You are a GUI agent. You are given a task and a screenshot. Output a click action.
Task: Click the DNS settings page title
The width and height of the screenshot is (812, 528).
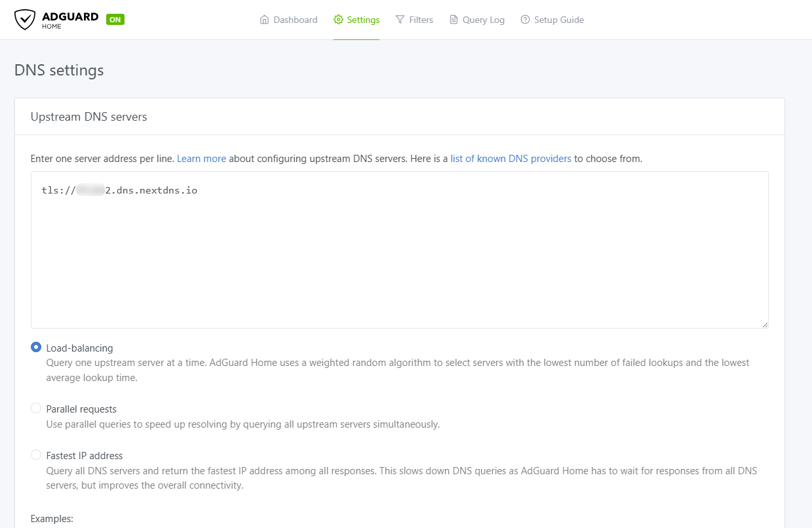tap(59, 70)
